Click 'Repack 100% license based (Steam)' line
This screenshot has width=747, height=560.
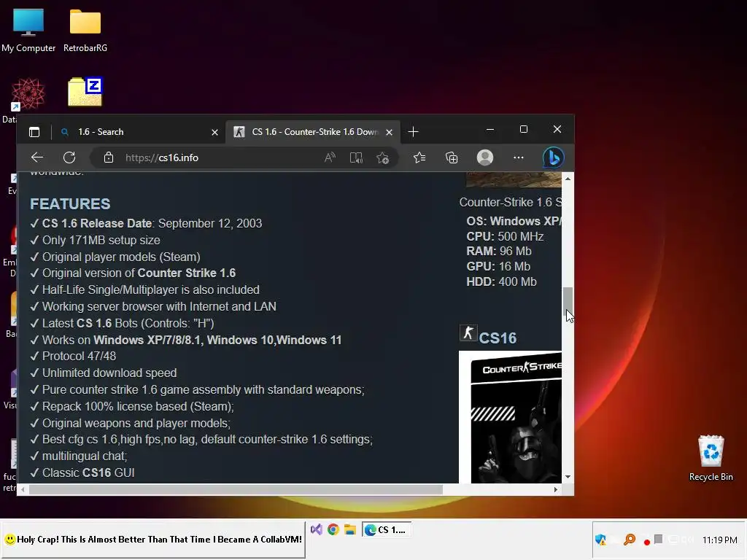click(138, 406)
